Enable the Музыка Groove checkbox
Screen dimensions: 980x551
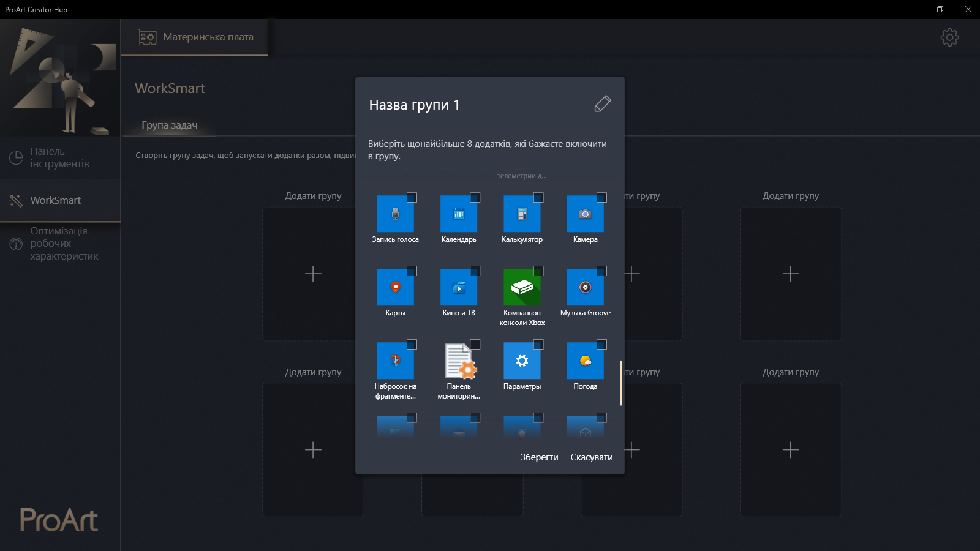point(601,271)
